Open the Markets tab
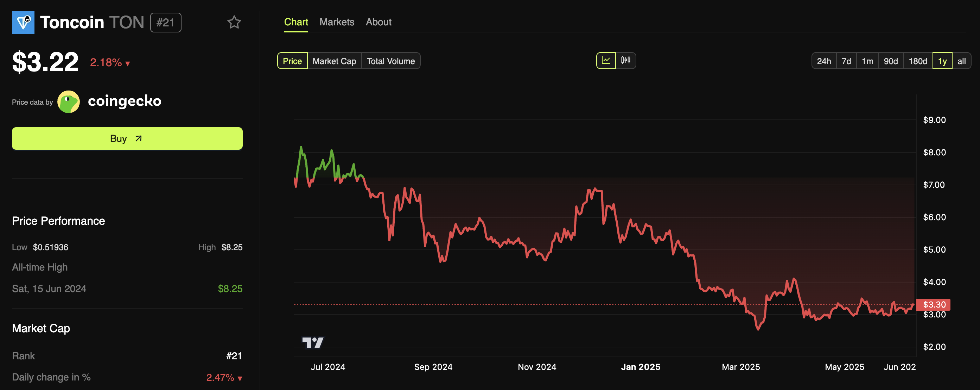Viewport: 980px width, 390px height. (x=337, y=22)
